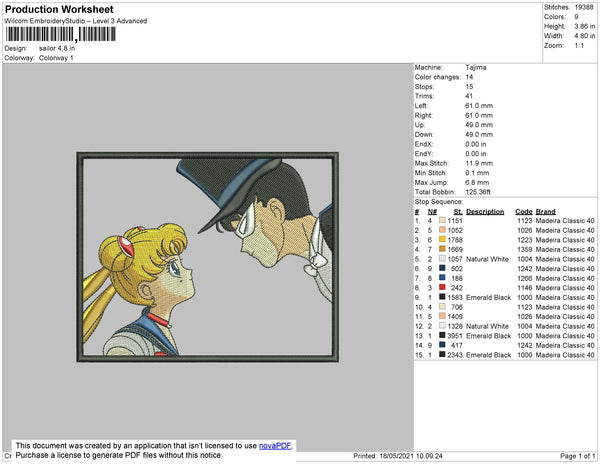Select the Max Stitch value '11.9 mm'
Viewport: 600px width, 464px height.
click(x=477, y=163)
